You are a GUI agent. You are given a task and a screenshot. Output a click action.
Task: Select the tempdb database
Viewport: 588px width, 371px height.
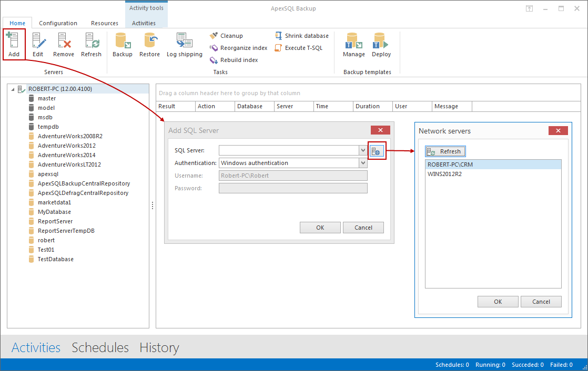(x=48, y=127)
